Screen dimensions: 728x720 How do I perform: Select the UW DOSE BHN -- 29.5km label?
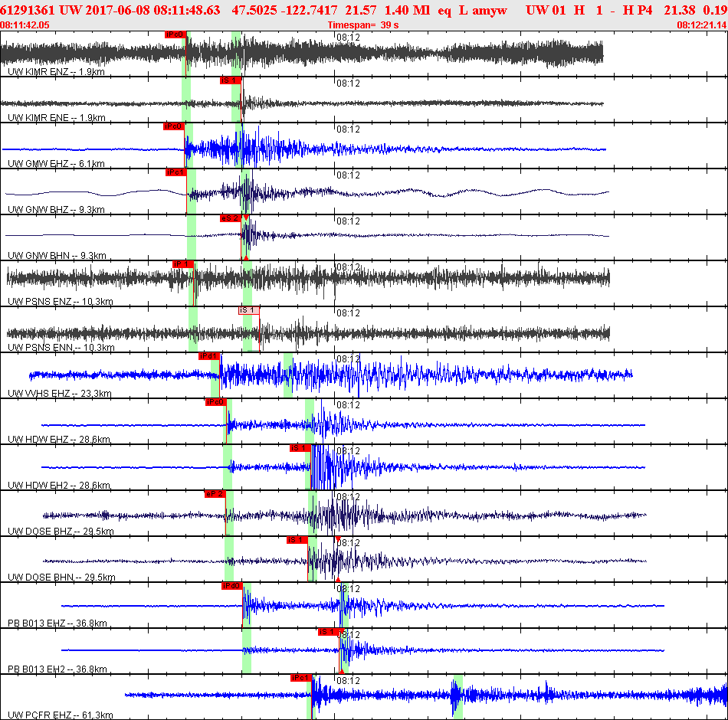[62, 578]
